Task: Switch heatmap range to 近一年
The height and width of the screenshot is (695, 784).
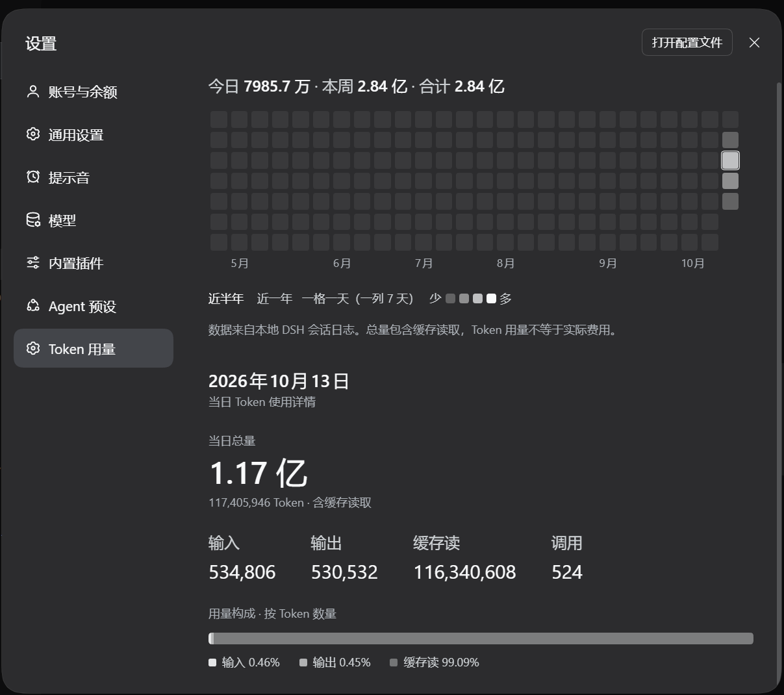Action: (275, 299)
